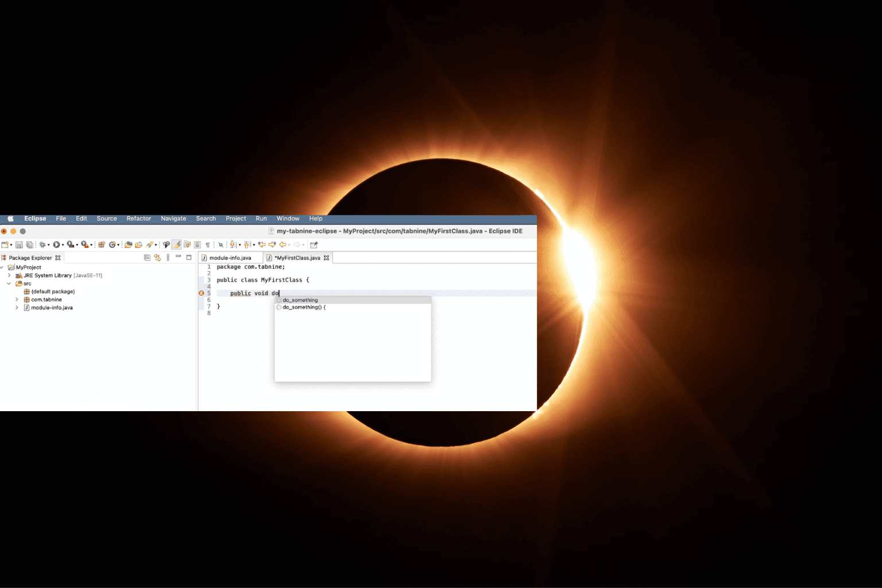Screen dimensions: 882x588
Task: Run the current Java application
Action: 56,244
